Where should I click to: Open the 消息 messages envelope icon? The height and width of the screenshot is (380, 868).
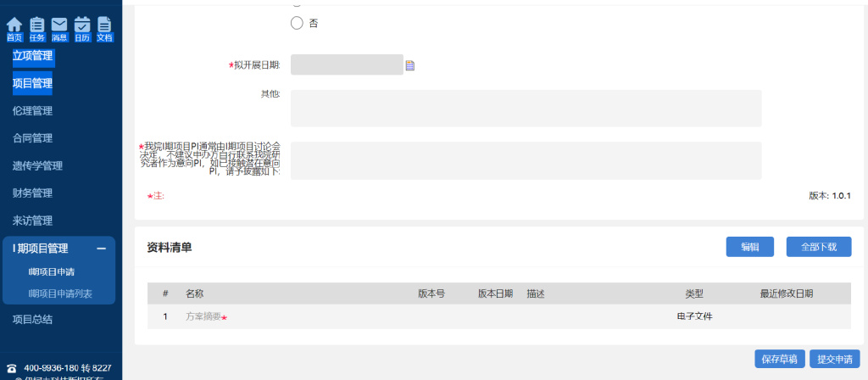(59, 28)
